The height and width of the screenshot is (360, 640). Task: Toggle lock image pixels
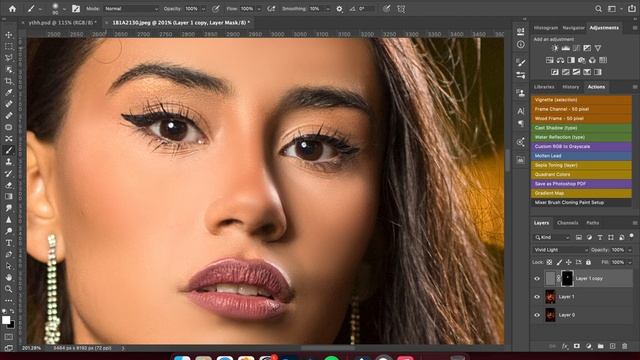point(559,262)
